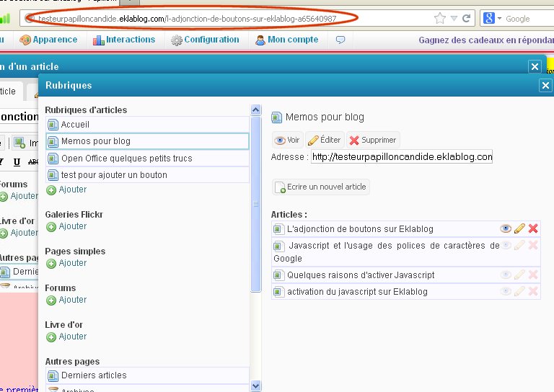Screen dimensions: 554x392
Task: Toggle underline in the editor behind
Action: pos(17,161)
